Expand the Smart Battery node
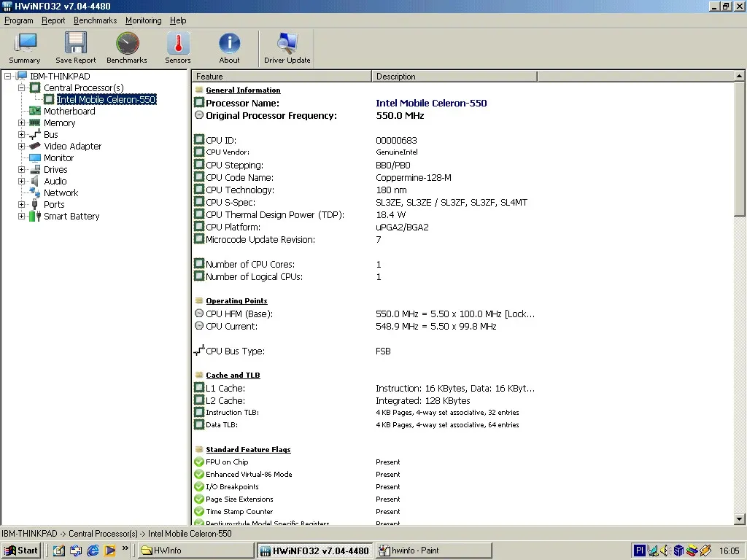Viewport: 747px width, 560px height. (x=21, y=216)
